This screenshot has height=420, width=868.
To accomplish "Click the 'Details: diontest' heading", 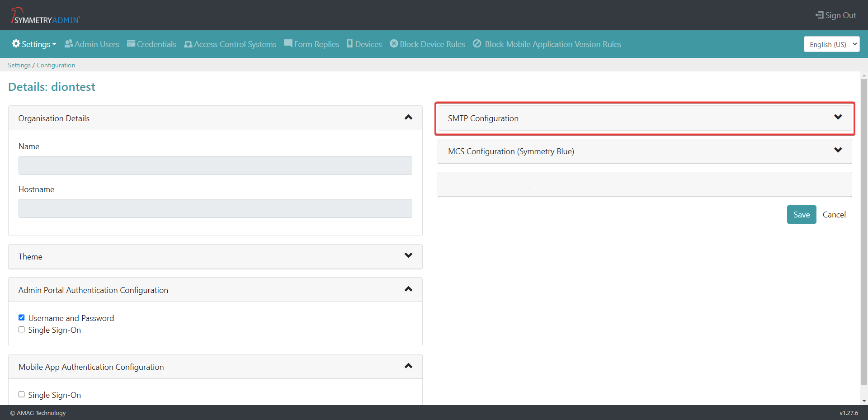I will 52,87.
